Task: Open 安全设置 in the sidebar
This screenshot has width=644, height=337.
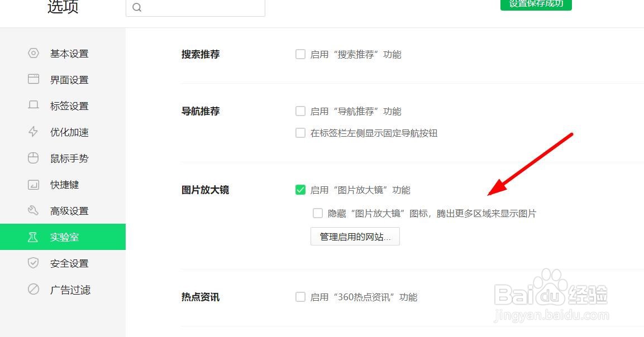Action: click(x=63, y=263)
